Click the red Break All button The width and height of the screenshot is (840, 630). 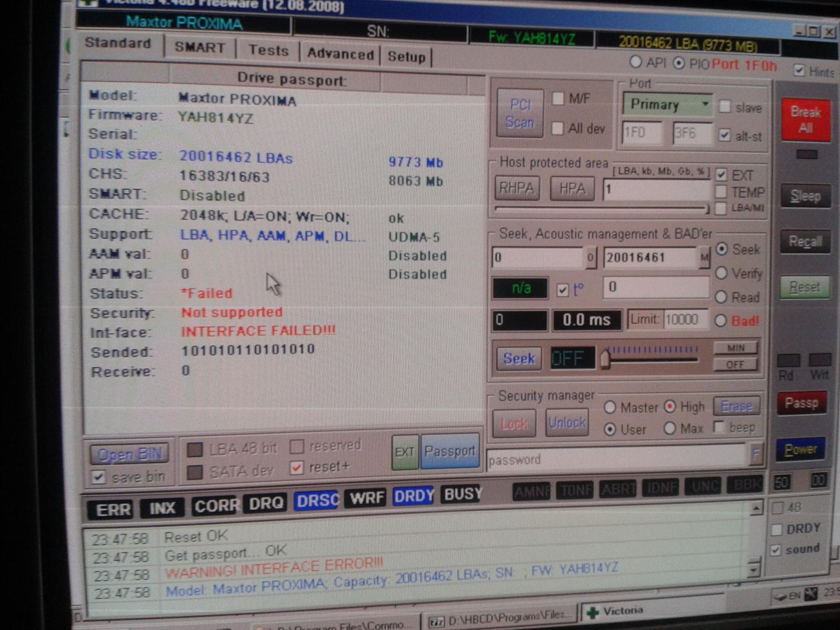click(x=805, y=120)
